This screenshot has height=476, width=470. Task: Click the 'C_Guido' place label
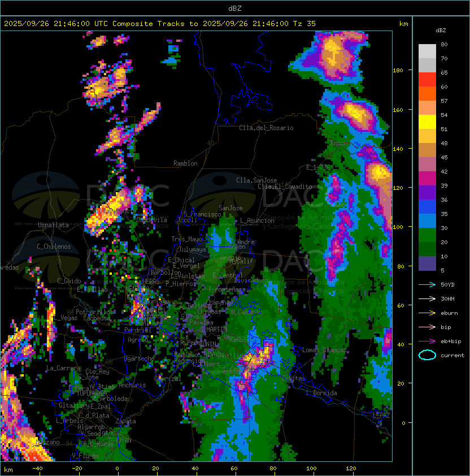69,281
